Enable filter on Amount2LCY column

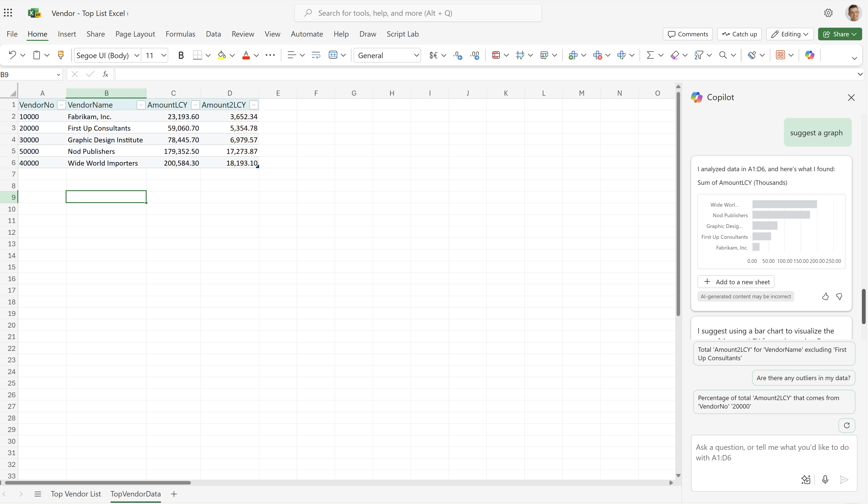pos(253,105)
